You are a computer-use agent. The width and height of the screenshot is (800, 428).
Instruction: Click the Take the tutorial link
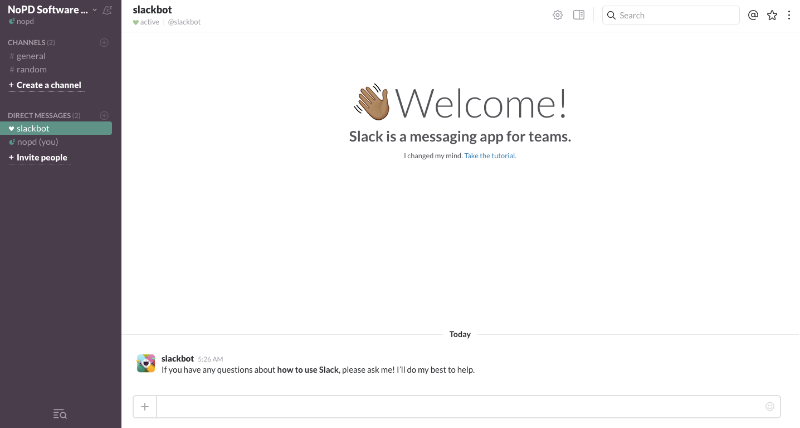point(490,156)
